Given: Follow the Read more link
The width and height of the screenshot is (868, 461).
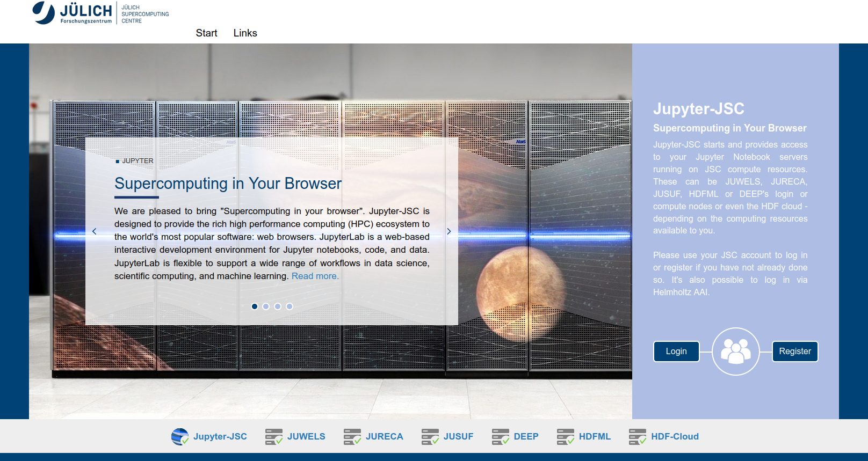Looking at the screenshot, I should click(x=315, y=276).
